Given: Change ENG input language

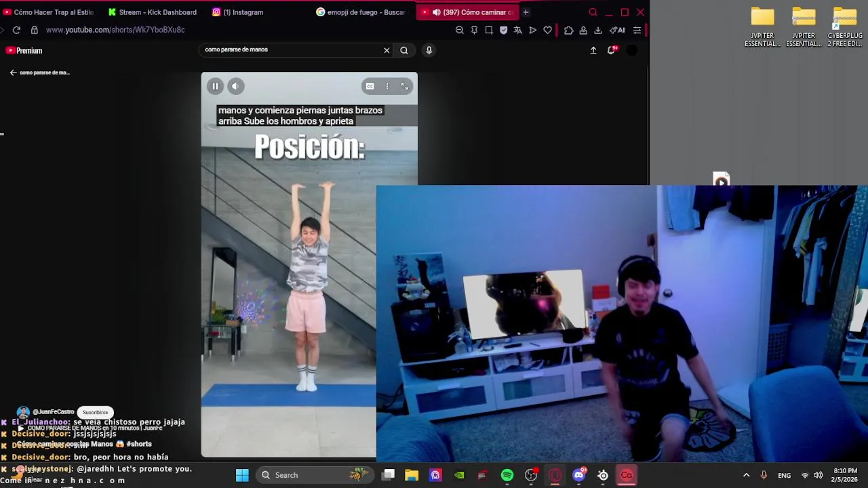Looking at the screenshot, I should click(785, 476).
